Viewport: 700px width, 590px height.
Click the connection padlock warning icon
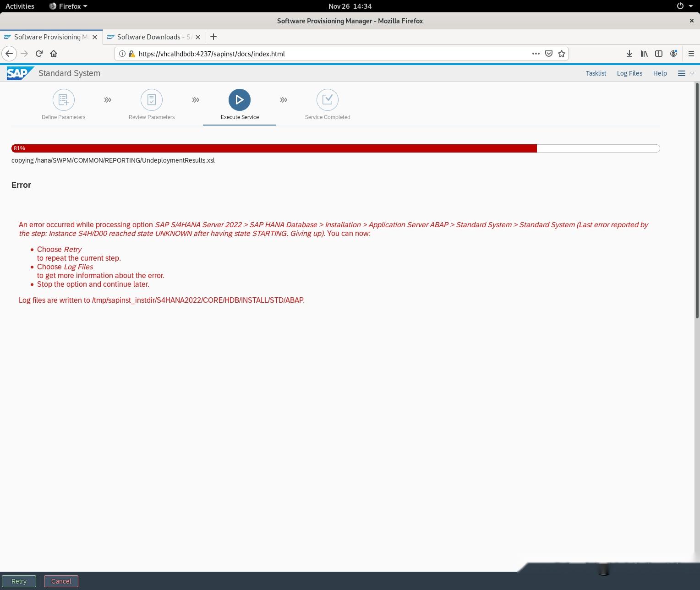tap(131, 54)
